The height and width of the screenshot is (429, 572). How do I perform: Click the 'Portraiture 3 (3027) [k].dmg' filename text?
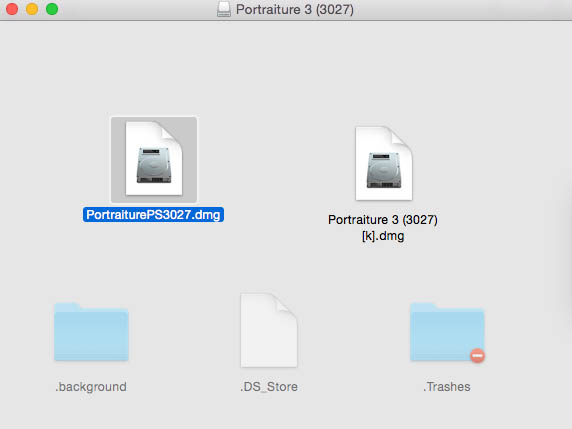point(383,228)
